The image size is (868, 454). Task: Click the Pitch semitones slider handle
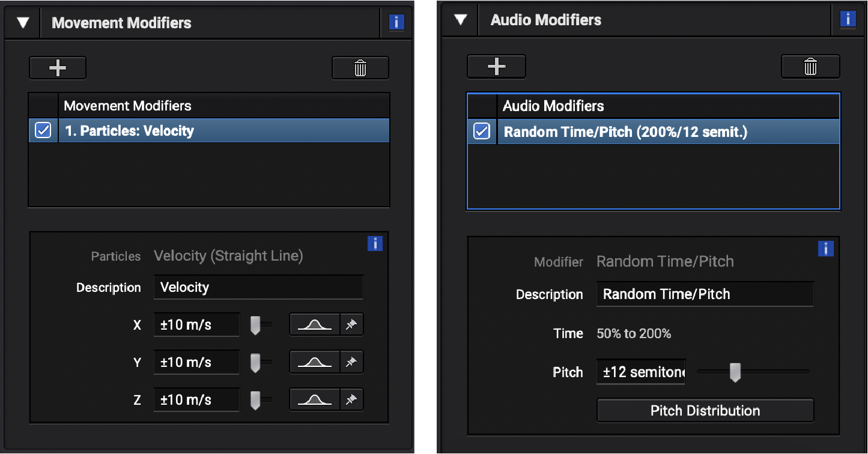(x=736, y=372)
